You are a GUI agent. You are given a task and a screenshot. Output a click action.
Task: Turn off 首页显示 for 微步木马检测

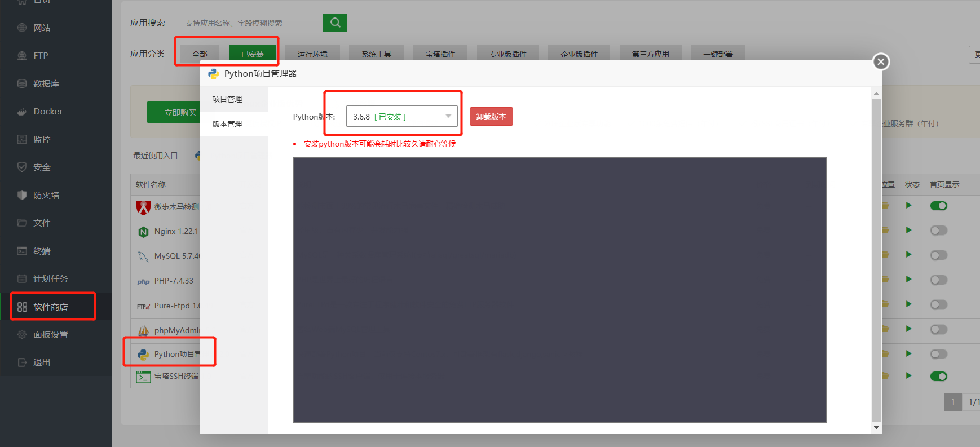click(x=939, y=206)
